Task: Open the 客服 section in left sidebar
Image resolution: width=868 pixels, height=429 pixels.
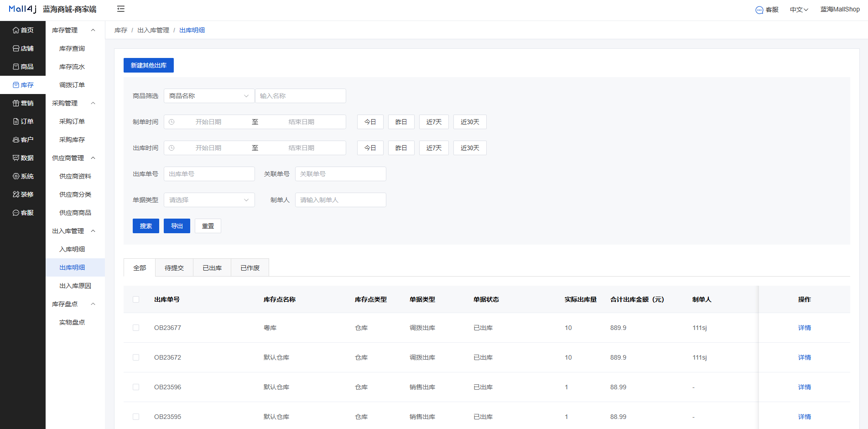Action: point(23,213)
